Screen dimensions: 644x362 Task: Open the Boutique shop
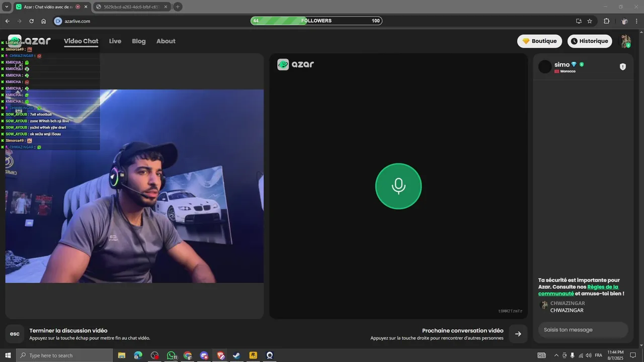(539, 41)
